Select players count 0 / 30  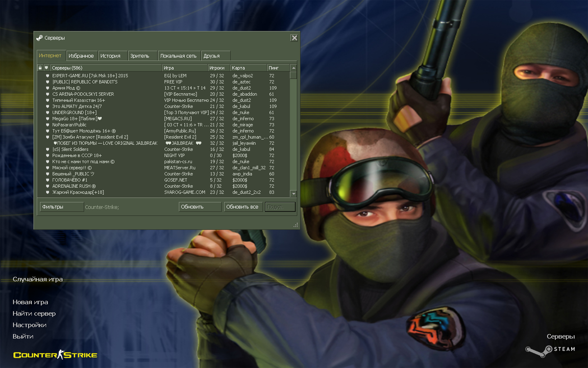point(216,156)
